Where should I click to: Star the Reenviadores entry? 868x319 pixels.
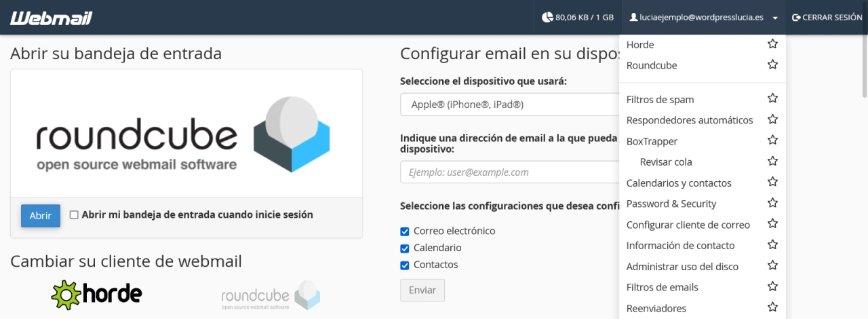(772, 307)
